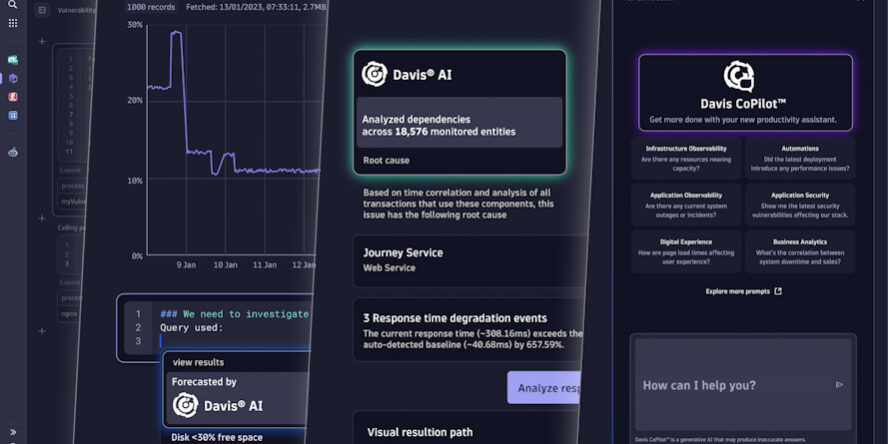Click the 1000 records label
Screen dimensions: 888x444
point(149,7)
